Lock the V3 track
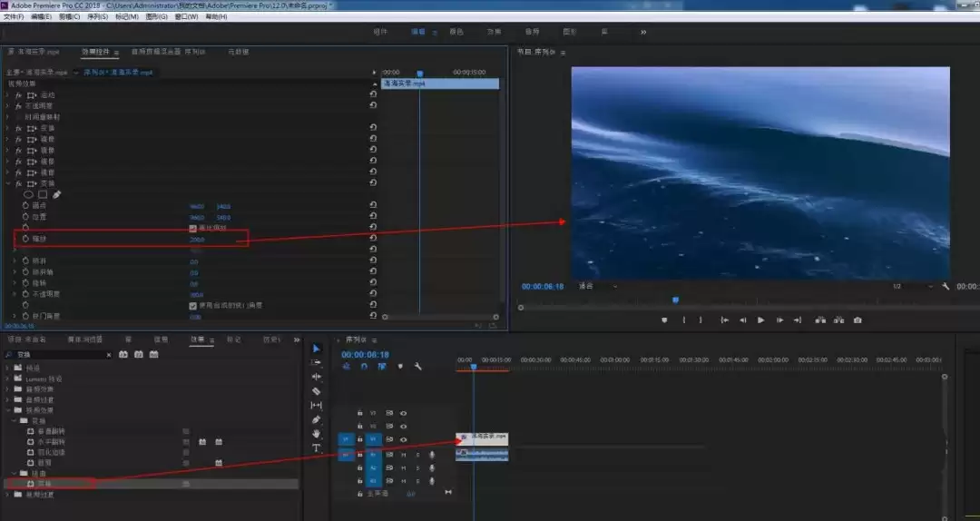The image size is (980, 521). pos(359,413)
